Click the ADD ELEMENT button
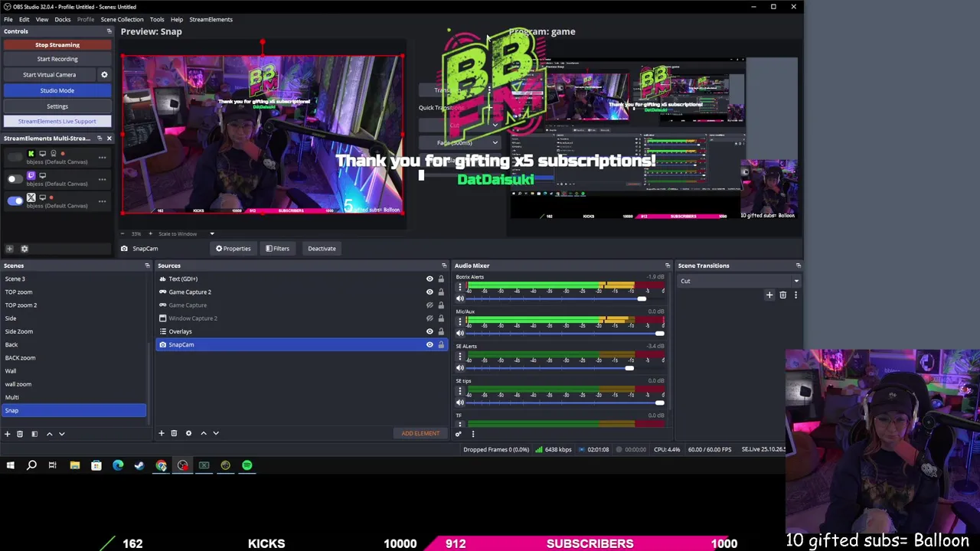 (420, 433)
